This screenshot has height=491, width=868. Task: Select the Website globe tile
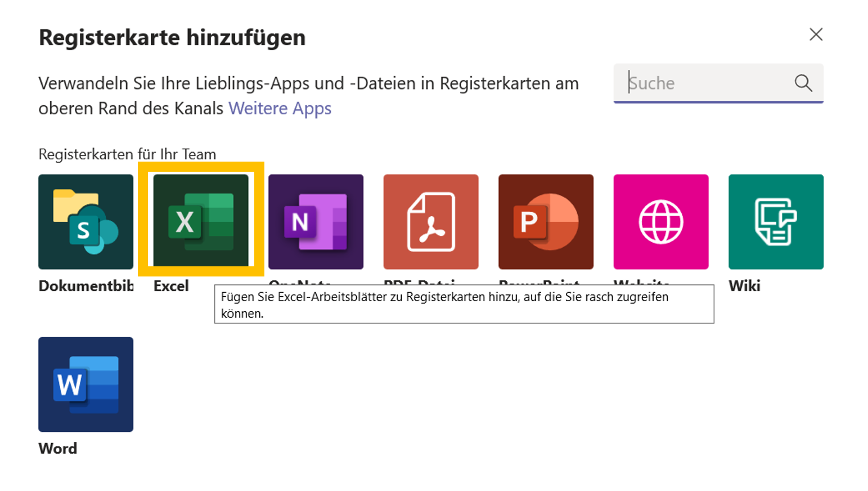[661, 222]
